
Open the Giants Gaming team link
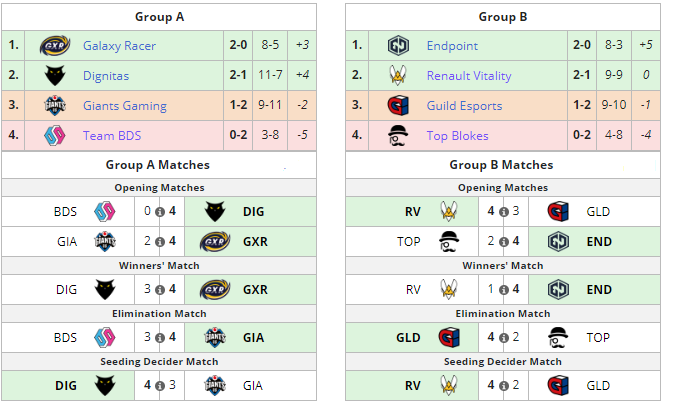tap(125, 106)
